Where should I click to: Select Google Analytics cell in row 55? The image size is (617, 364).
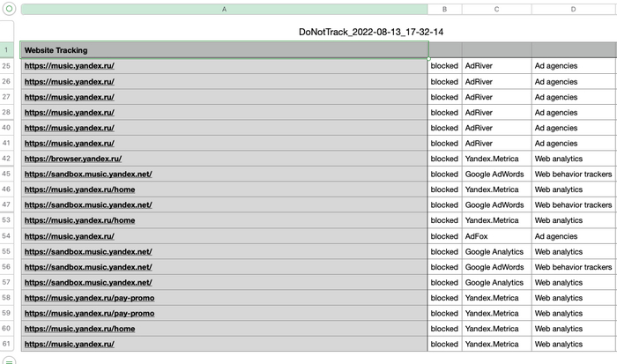496,251
